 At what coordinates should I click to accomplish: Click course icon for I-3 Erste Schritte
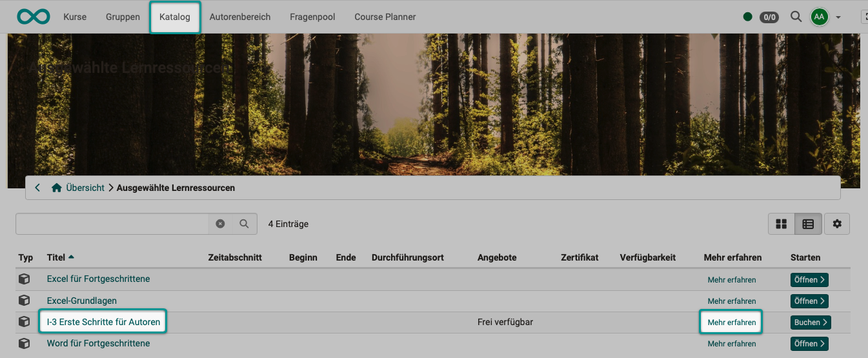tap(24, 321)
